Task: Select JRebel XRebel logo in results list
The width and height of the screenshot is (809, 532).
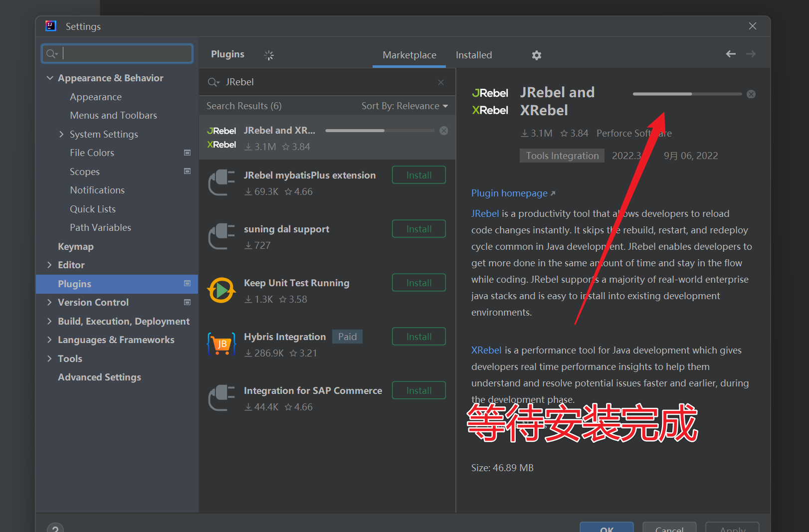Action: coord(221,138)
